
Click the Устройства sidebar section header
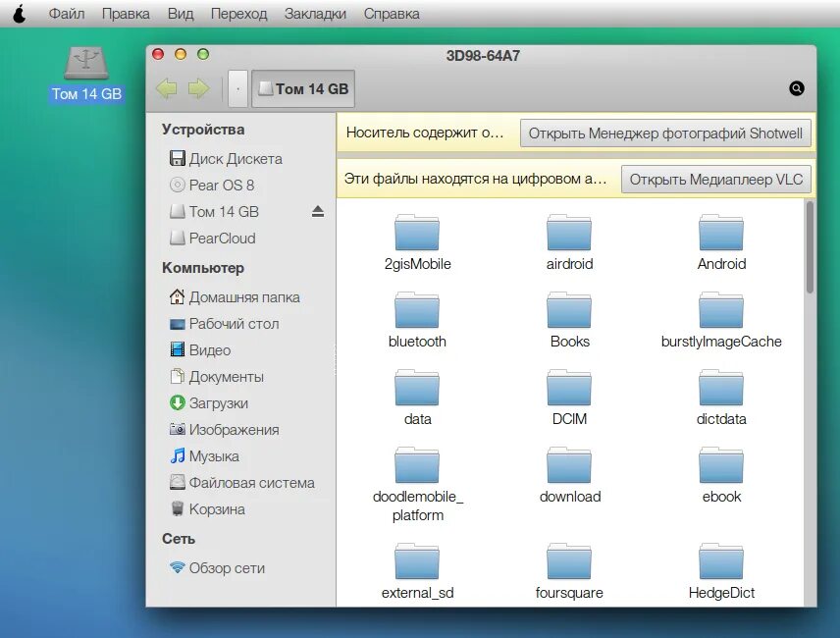(203, 130)
